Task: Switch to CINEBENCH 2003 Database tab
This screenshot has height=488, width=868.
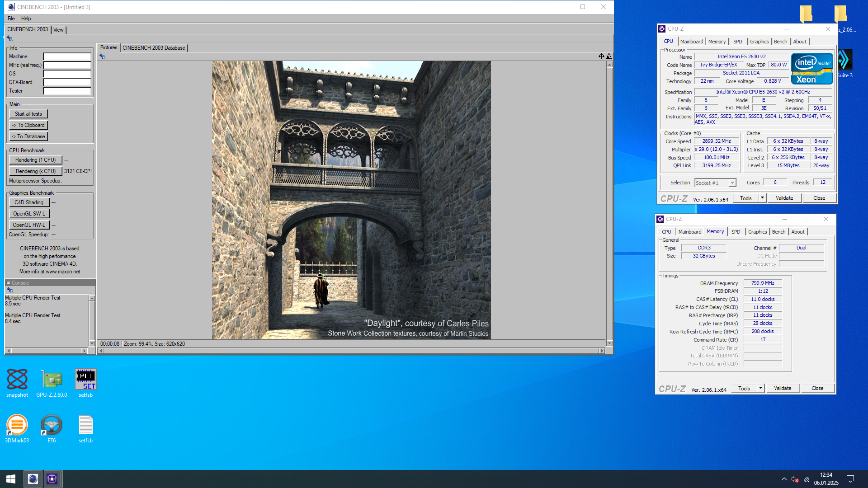Action: point(154,48)
